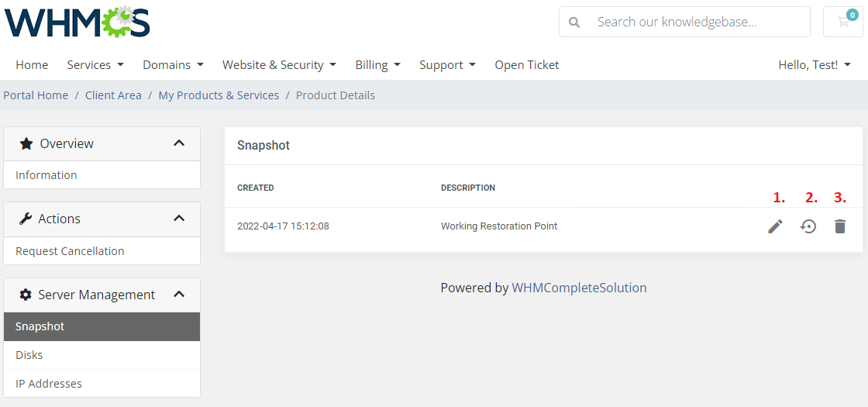Collapse the Overview panel
The width and height of the screenshot is (868, 407).
pyautogui.click(x=179, y=143)
